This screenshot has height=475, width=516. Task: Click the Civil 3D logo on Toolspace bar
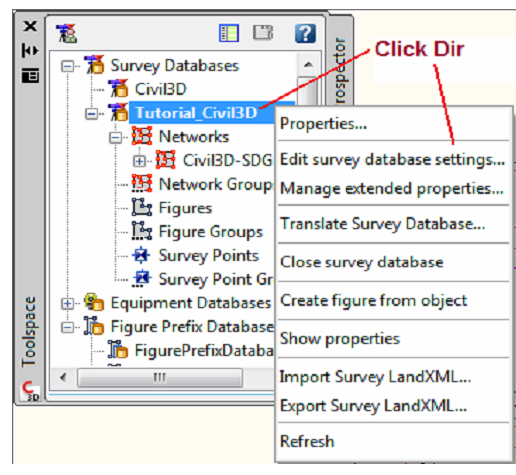31,391
